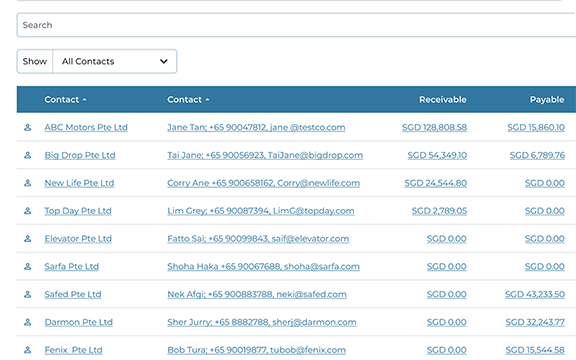Open receivable SGD 24,544.80
The image size is (576, 360).
pyautogui.click(x=436, y=183)
